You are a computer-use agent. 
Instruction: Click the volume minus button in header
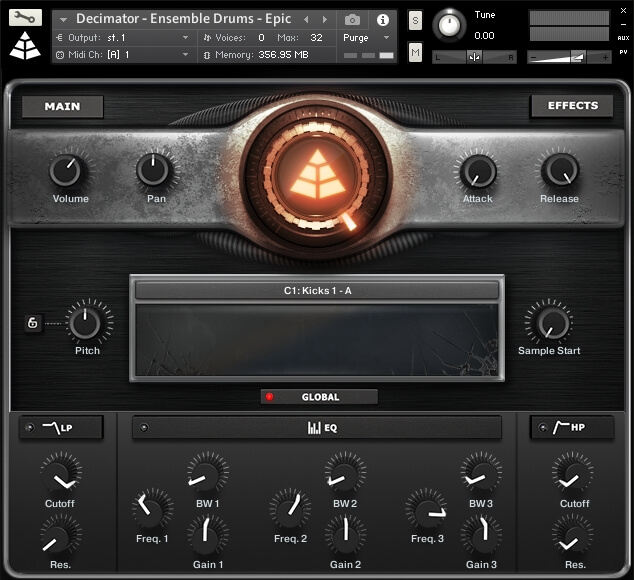tap(533, 57)
